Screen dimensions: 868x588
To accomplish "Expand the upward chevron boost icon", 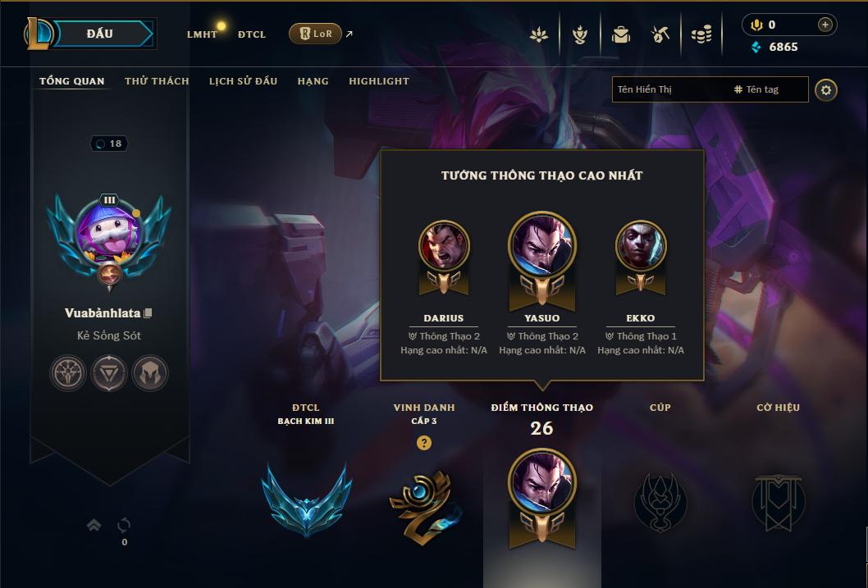I will (94, 525).
